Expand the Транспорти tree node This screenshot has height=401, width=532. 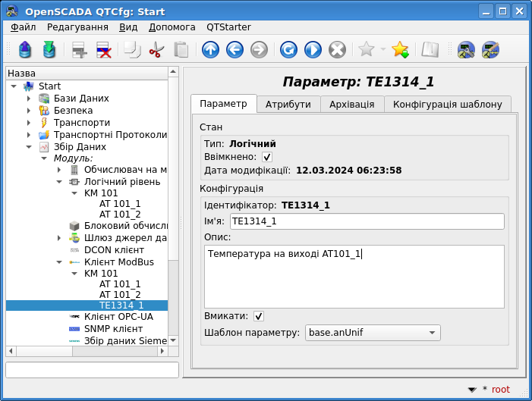click(x=29, y=123)
